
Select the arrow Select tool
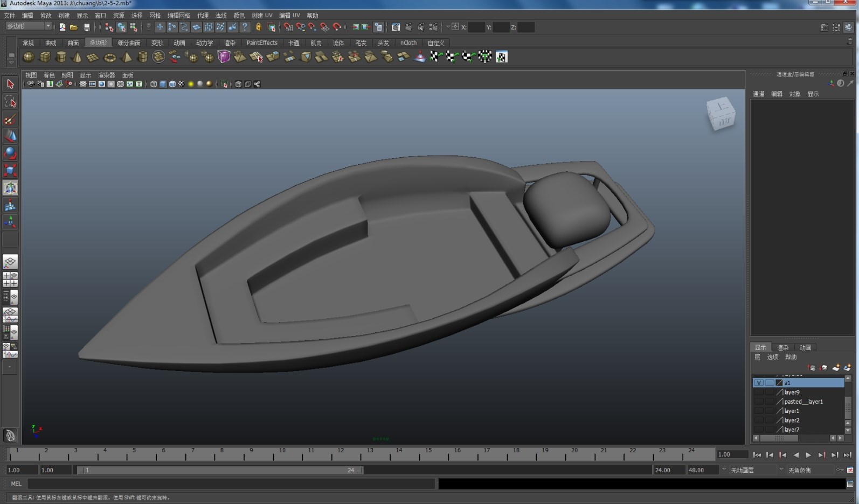(x=10, y=84)
